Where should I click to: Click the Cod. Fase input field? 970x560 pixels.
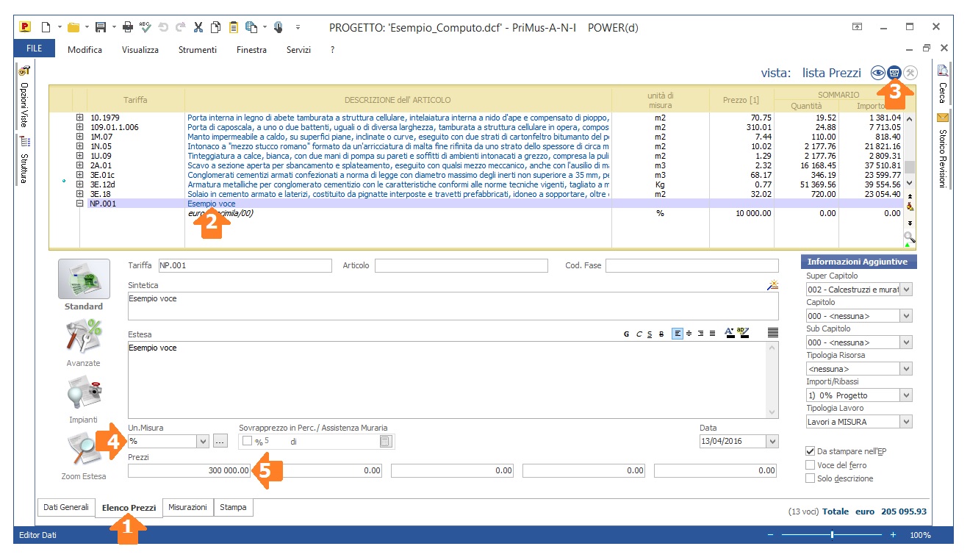coord(692,265)
